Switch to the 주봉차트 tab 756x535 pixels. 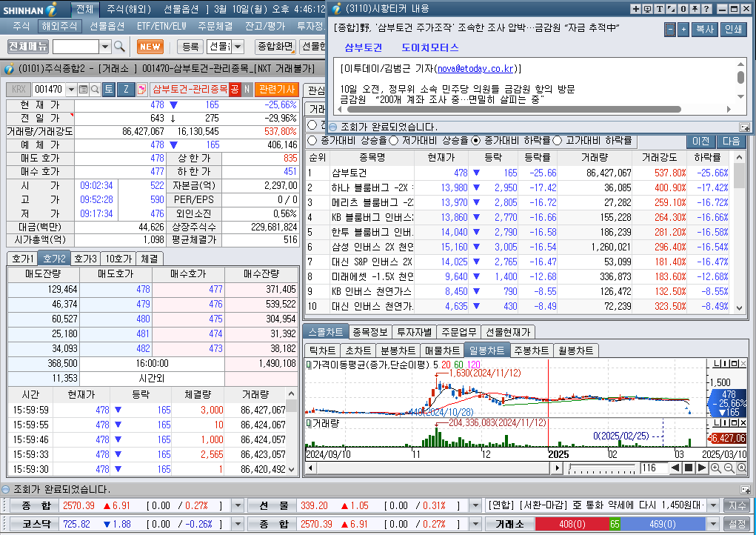532,350
